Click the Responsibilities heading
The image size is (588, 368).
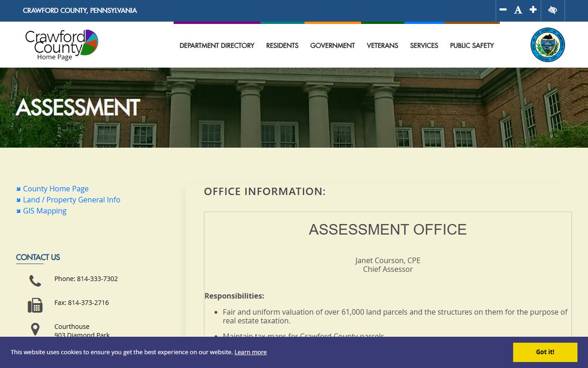point(234,296)
